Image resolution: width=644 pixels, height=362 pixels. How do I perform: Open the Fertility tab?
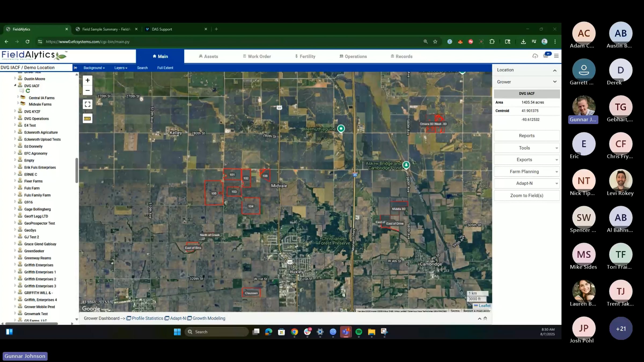tap(305, 56)
